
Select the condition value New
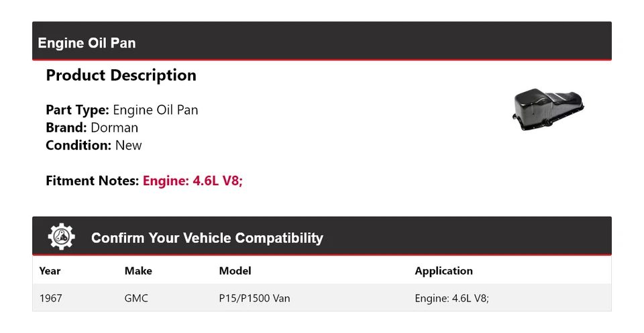128,145
